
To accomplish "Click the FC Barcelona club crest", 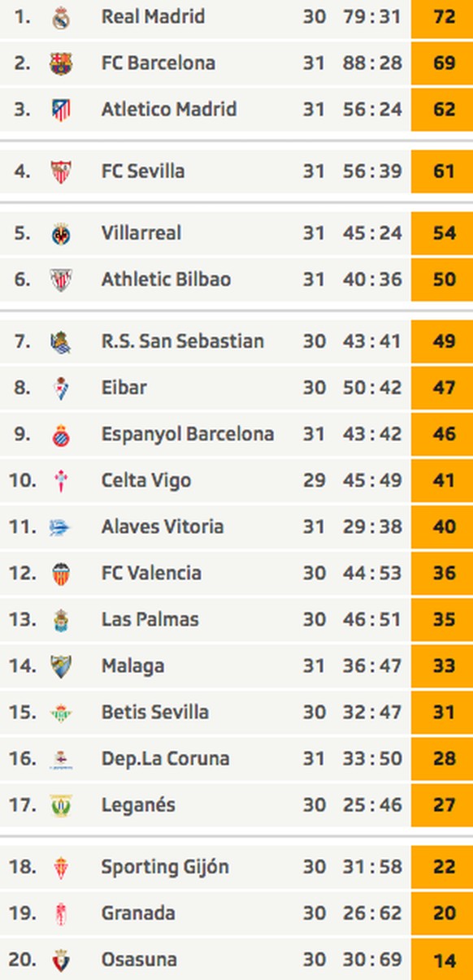I will click(x=61, y=63).
